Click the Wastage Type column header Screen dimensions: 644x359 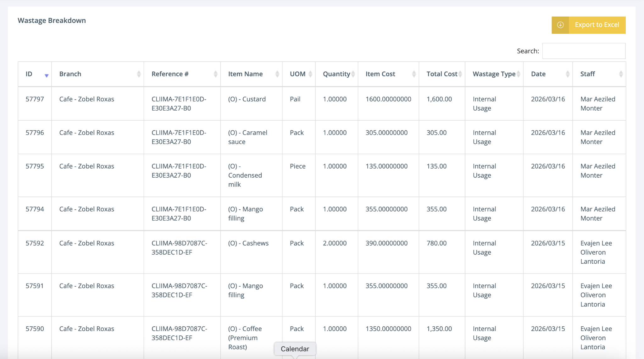click(494, 74)
